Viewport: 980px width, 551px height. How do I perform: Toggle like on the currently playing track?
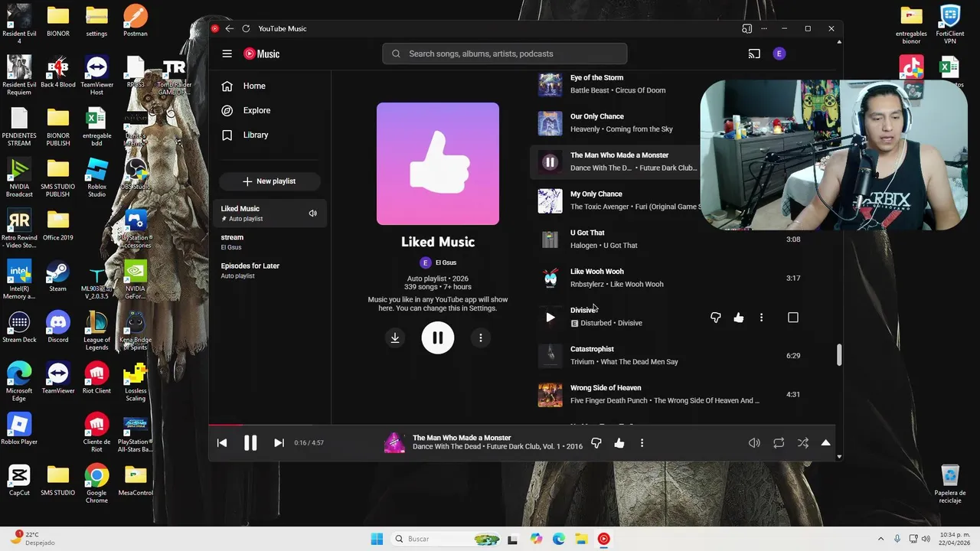(x=619, y=443)
